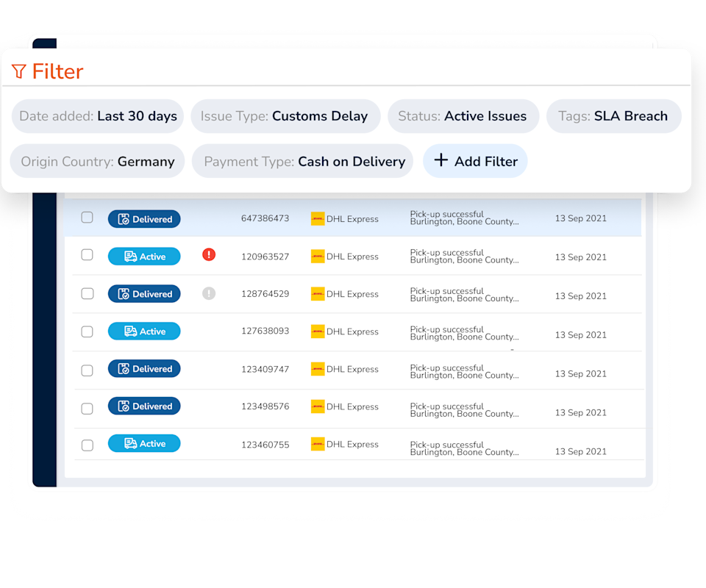706x588 pixels.
Task: Select checkbox for shipment 123498576
Action: (x=87, y=409)
